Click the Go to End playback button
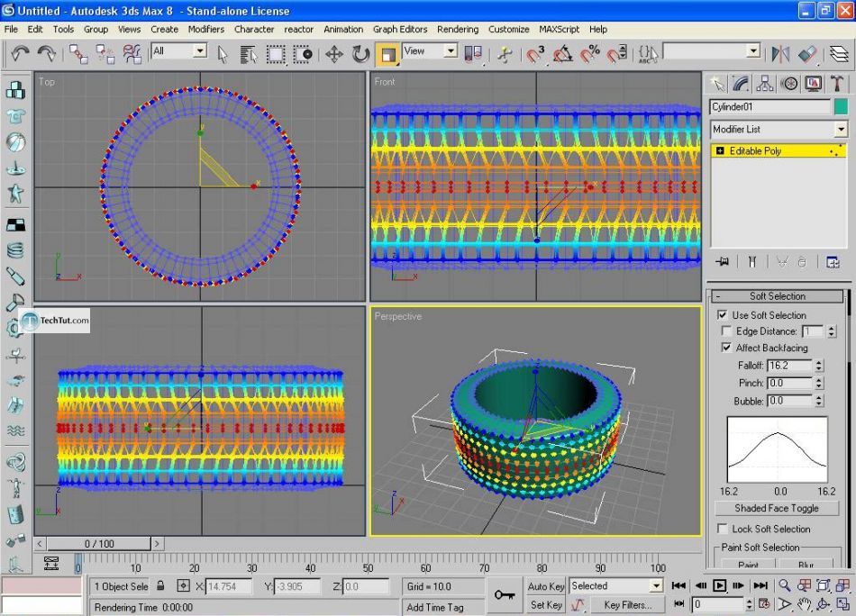The image size is (856, 616). pyautogui.click(x=760, y=585)
